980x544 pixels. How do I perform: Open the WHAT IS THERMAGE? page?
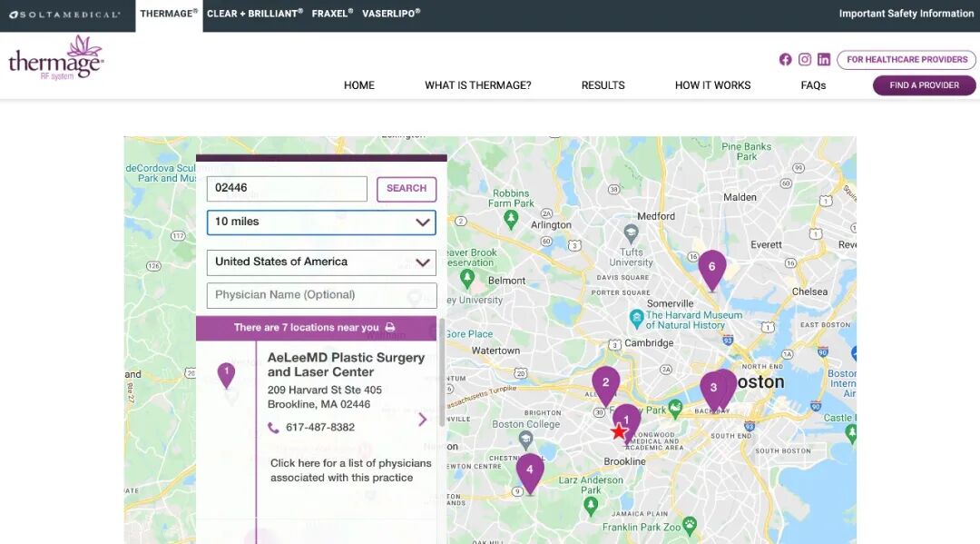(x=478, y=85)
